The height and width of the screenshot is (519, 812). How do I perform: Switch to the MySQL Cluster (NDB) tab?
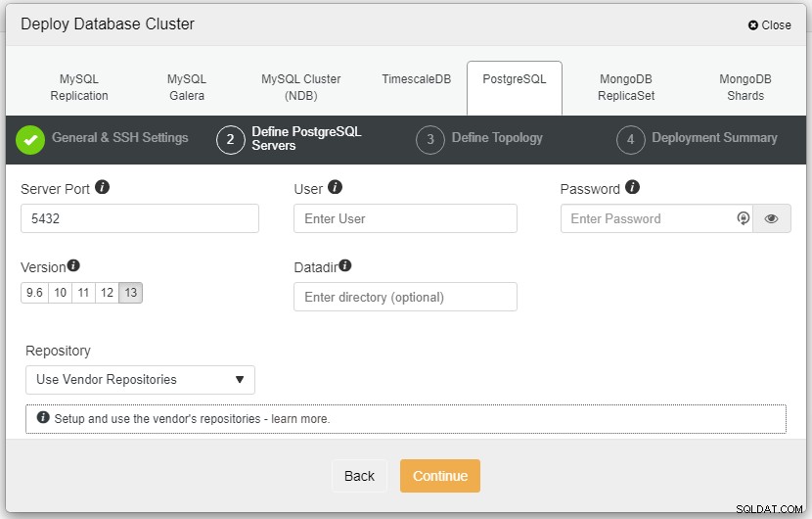[x=301, y=87]
